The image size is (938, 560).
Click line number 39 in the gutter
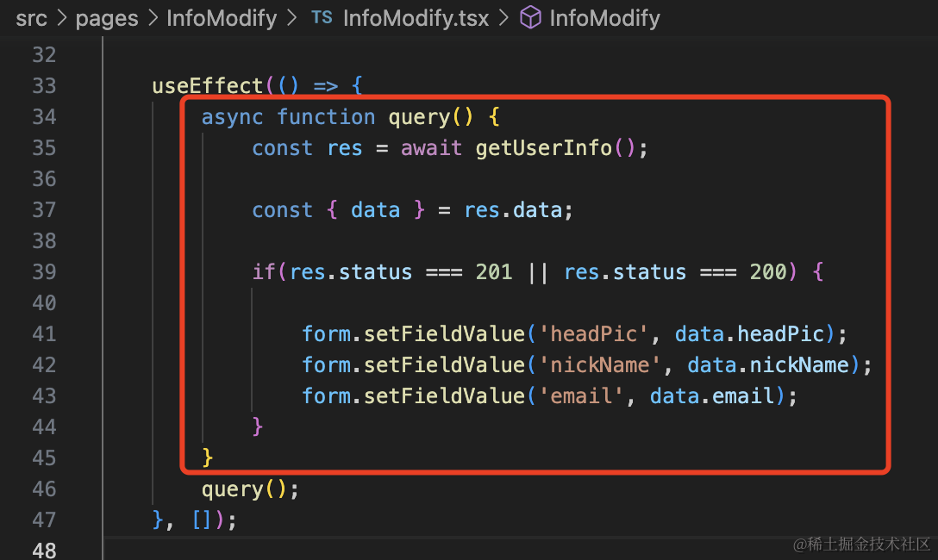tap(44, 272)
